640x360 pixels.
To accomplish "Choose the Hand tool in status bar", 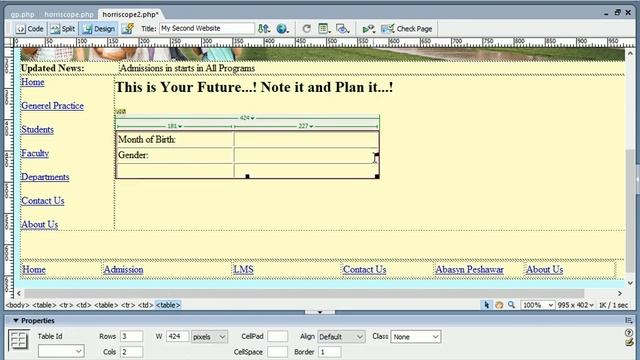I will [499, 305].
